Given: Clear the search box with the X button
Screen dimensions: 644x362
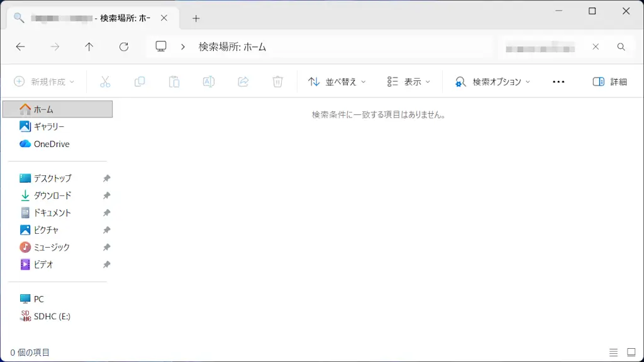Looking at the screenshot, I should [x=596, y=47].
